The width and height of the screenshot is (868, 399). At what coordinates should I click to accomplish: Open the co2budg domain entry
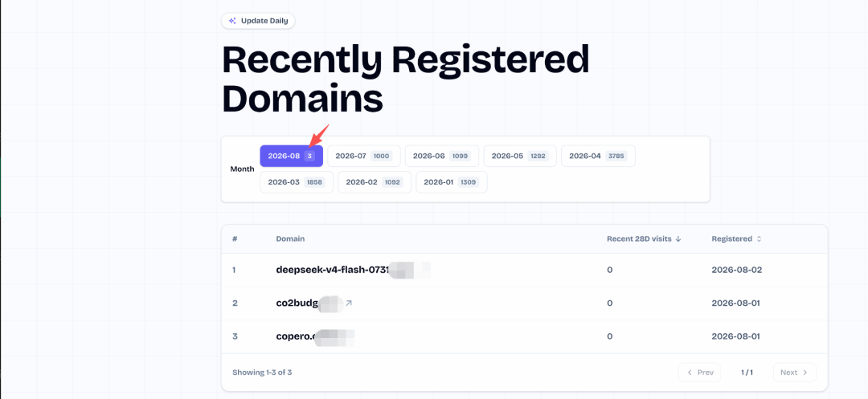tap(298, 303)
